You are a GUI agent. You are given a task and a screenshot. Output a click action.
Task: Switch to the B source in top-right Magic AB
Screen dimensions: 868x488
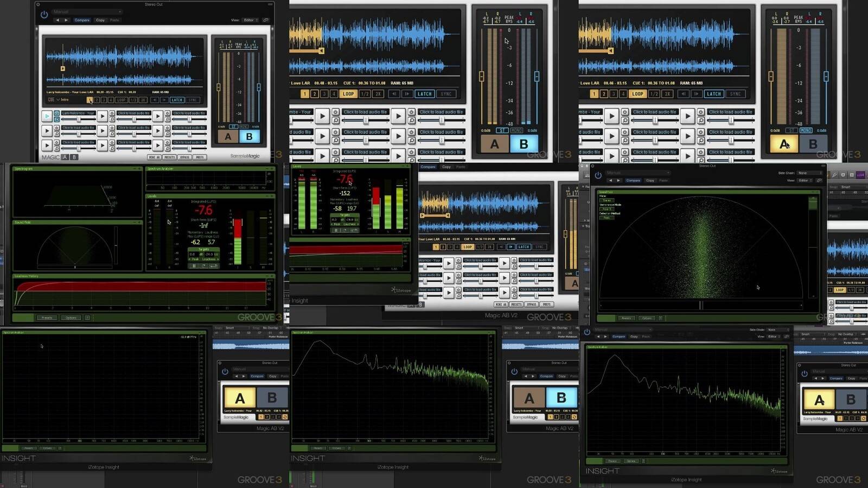(813, 144)
